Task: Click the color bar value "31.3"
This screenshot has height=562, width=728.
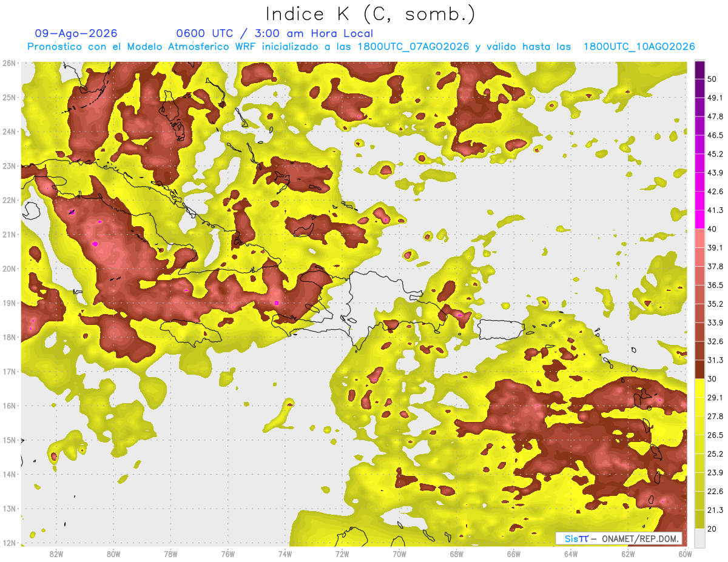Action: coord(715,360)
